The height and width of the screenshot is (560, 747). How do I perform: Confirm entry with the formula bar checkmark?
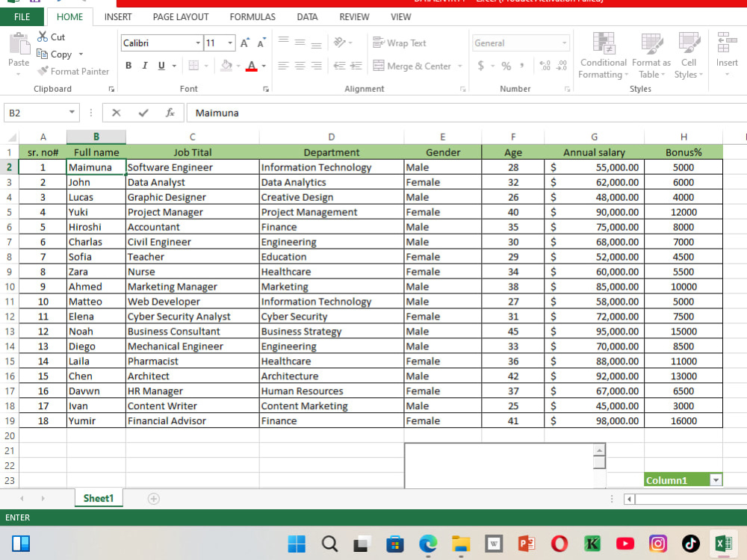click(x=143, y=113)
